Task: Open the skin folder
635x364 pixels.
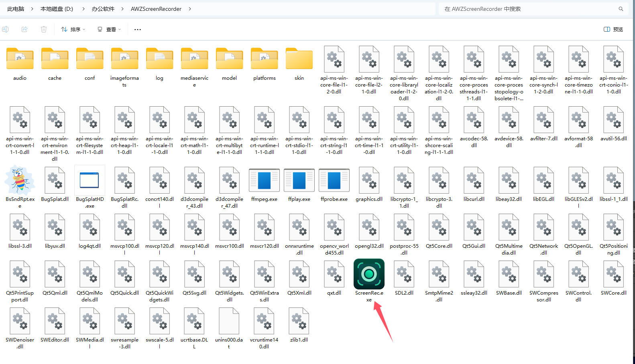Action: [x=299, y=59]
